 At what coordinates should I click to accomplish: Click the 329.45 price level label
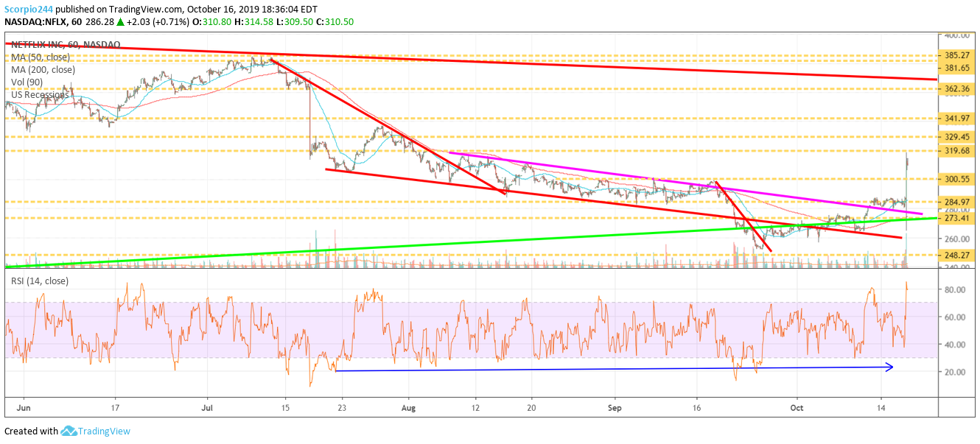(956, 137)
